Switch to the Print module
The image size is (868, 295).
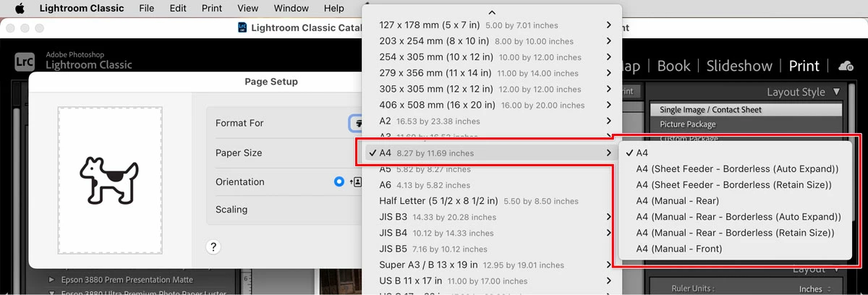tap(804, 66)
